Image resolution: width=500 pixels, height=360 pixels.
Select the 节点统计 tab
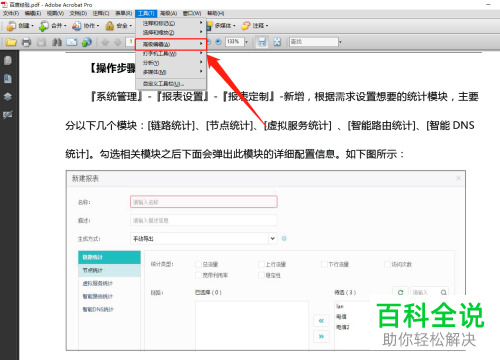coord(109,270)
